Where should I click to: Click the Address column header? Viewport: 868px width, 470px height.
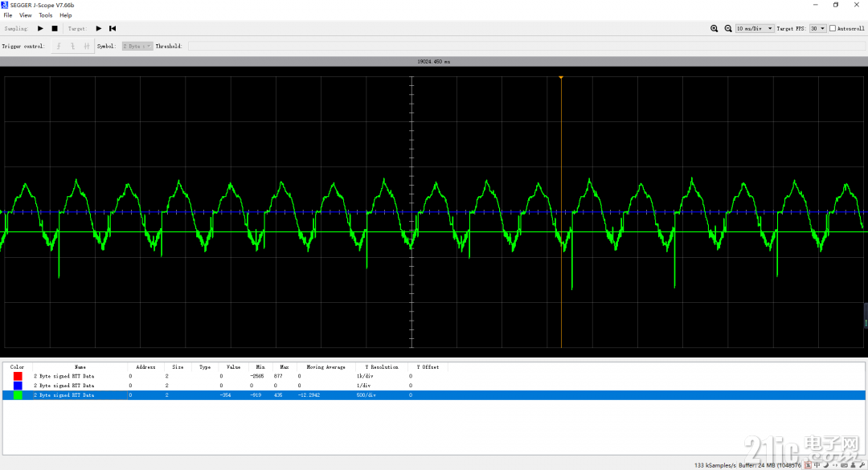[146, 366]
